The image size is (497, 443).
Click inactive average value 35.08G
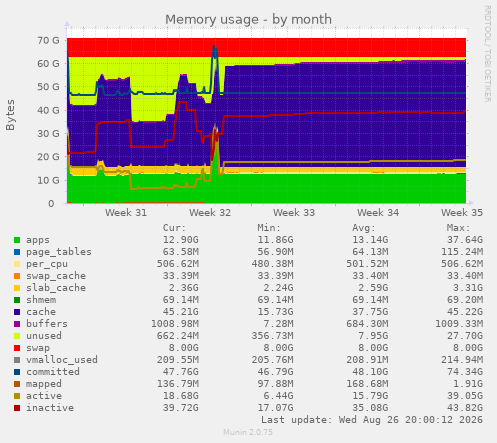(x=370, y=408)
